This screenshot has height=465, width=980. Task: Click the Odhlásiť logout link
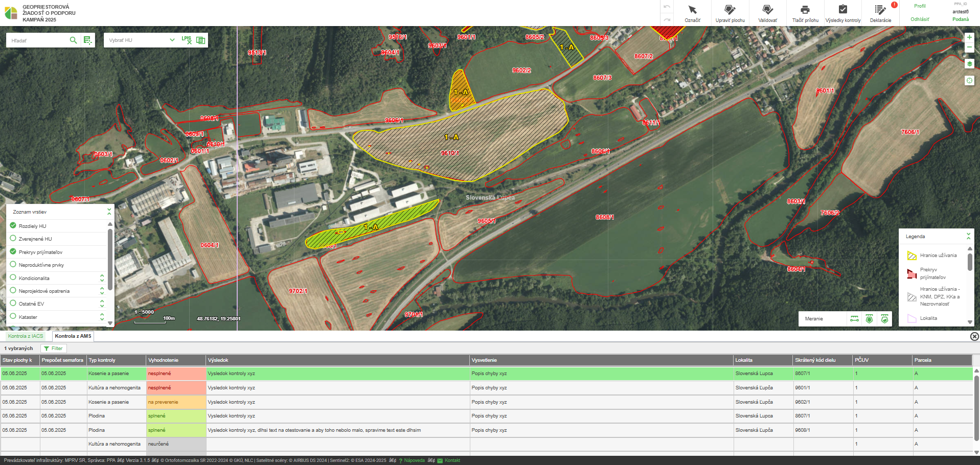coord(920,19)
